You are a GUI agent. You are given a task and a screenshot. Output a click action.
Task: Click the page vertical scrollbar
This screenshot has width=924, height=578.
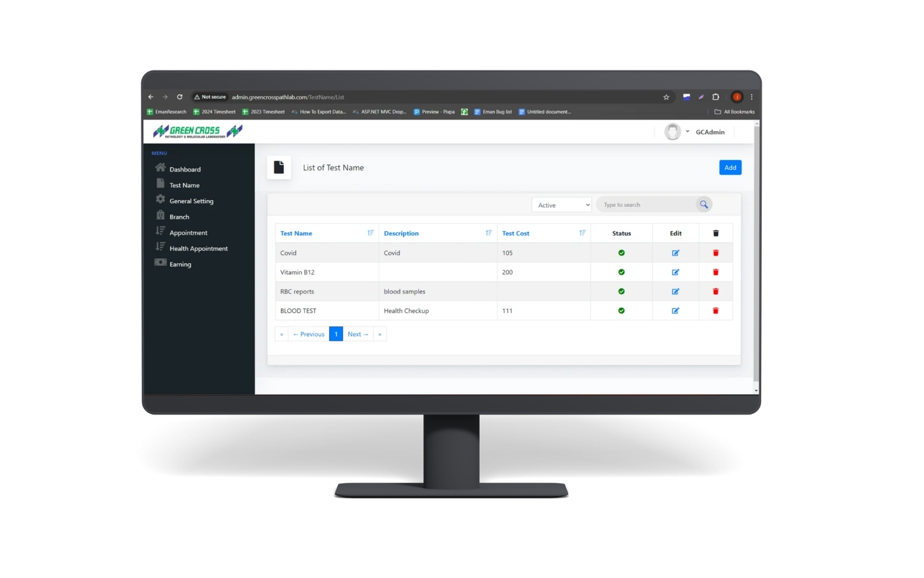coord(756,254)
